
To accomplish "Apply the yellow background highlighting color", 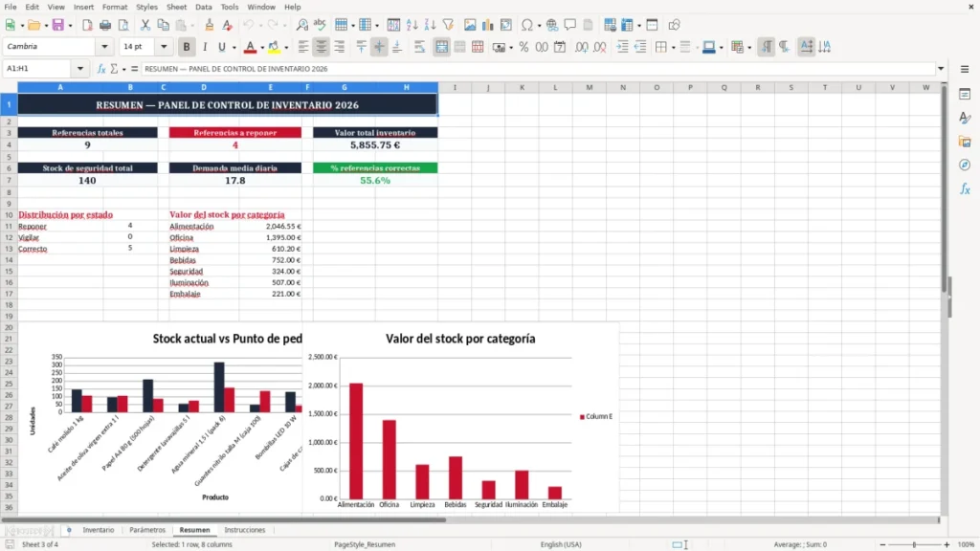I will 274,47.
